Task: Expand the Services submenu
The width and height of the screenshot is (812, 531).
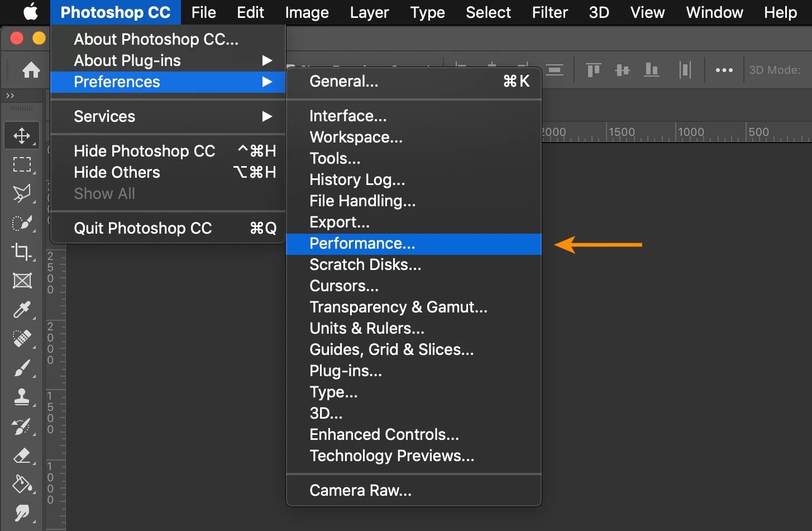Action: (168, 116)
